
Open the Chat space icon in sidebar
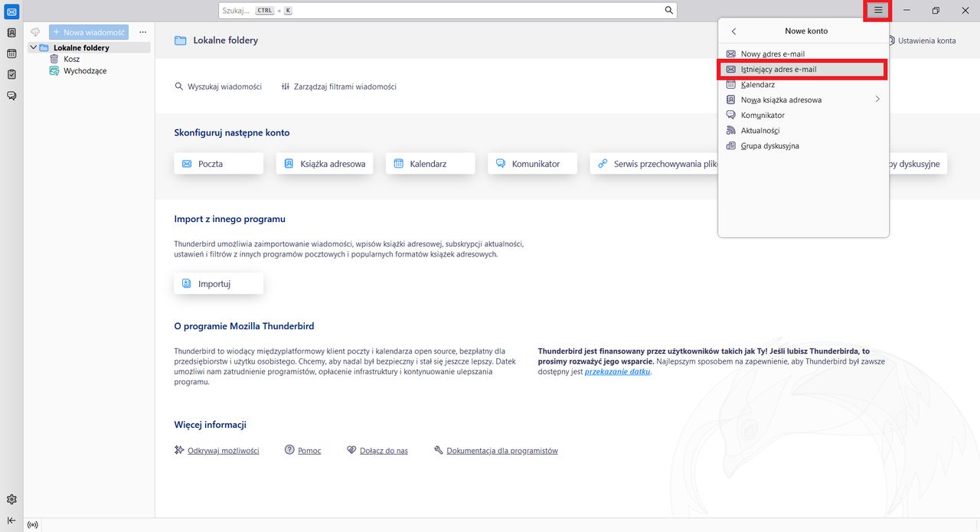click(11, 96)
